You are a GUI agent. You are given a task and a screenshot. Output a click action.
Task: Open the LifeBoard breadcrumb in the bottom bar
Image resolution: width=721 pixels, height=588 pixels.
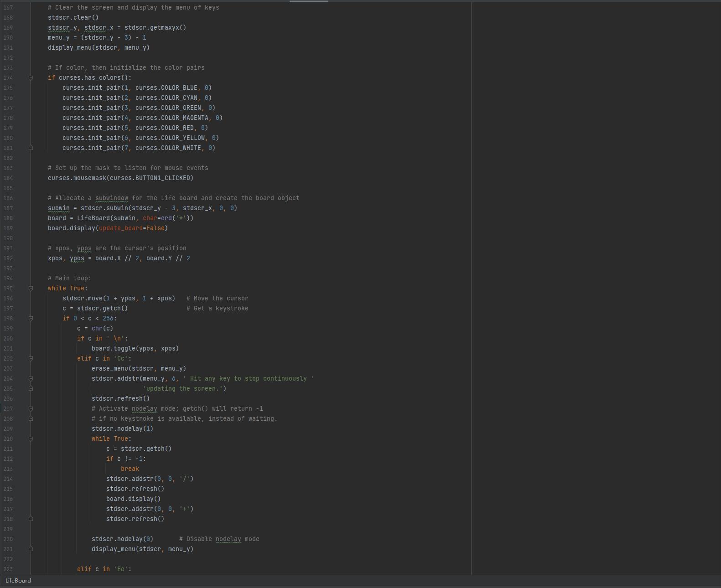coord(18,581)
